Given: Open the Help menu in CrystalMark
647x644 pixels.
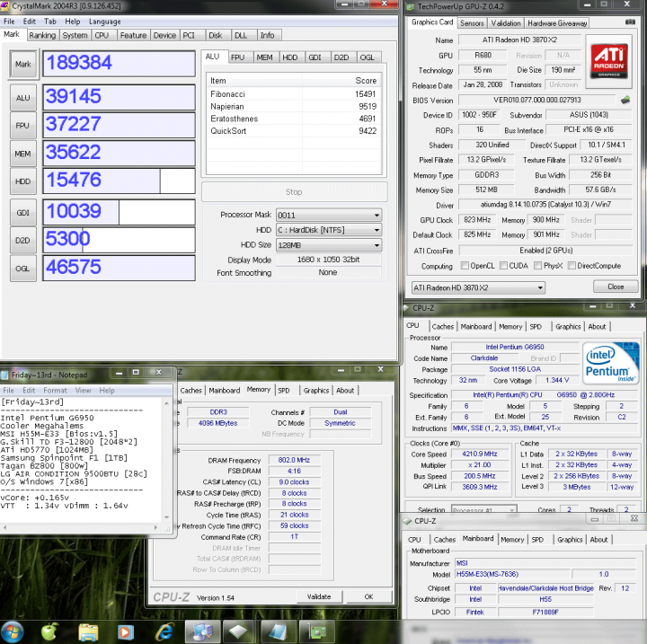Looking at the screenshot, I should click(x=72, y=22).
